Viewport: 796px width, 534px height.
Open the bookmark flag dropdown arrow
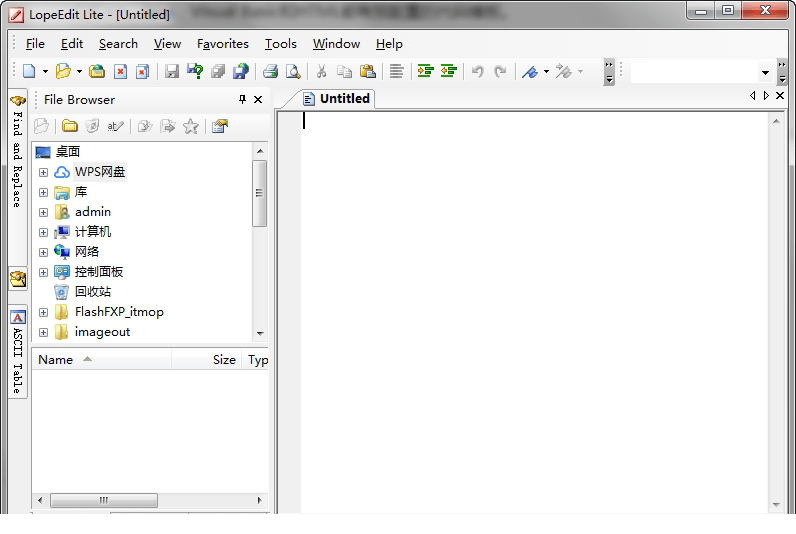click(546, 72)
